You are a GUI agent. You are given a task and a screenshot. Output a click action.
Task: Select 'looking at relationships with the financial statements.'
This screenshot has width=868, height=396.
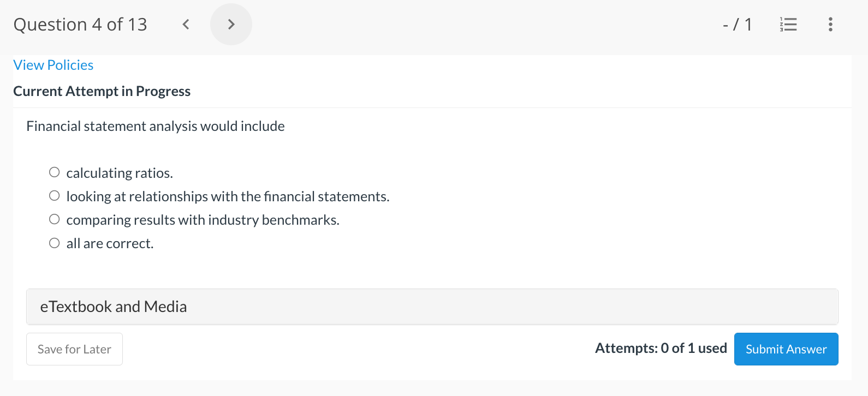pos(54,195)
